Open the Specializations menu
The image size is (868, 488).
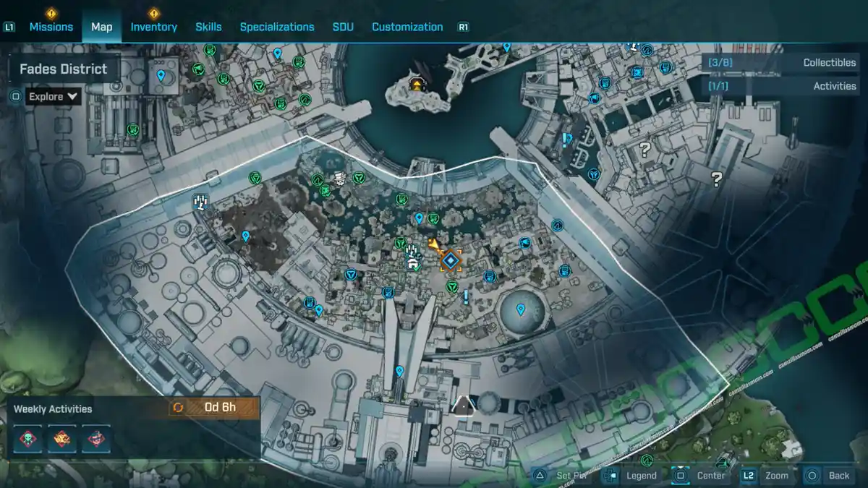(x=277, y=26)
